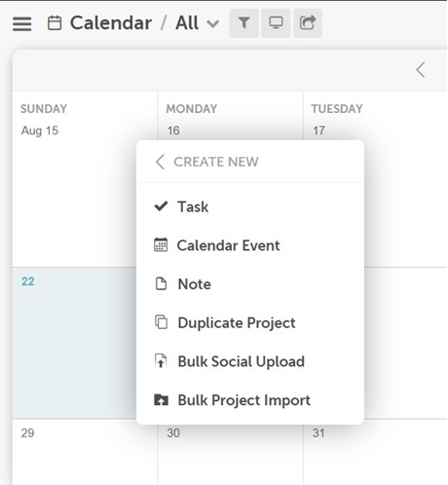Click the Bulk Social Upload arrow icon
The width and height of the screenshot is (448, 485).
[161, 361]
